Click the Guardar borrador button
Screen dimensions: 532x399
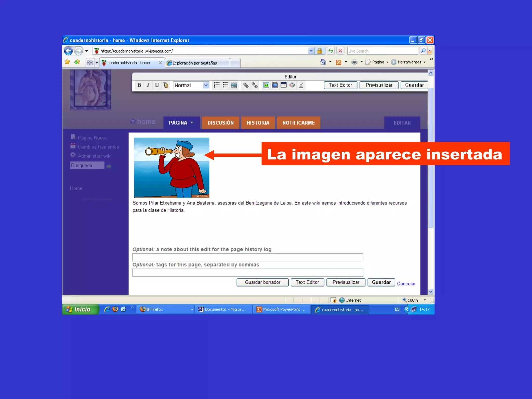click(262, 282)
